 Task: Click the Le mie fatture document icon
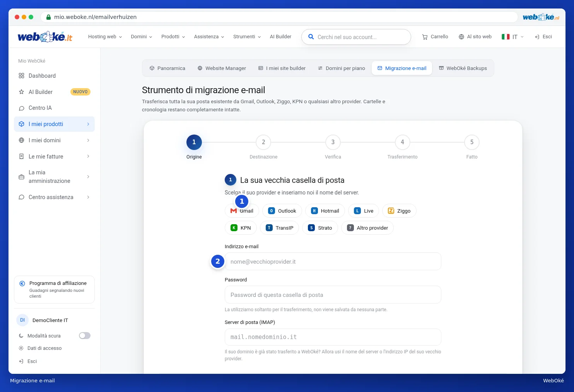click(22, 157)
